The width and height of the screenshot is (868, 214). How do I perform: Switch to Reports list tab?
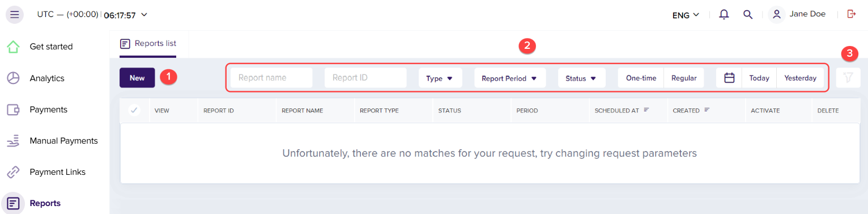click(x=148, y=44)
